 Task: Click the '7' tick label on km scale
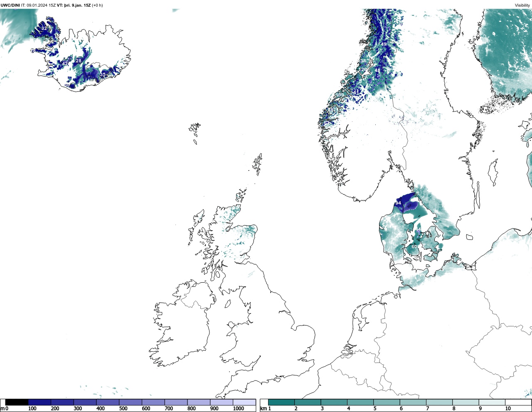point(427,409)
